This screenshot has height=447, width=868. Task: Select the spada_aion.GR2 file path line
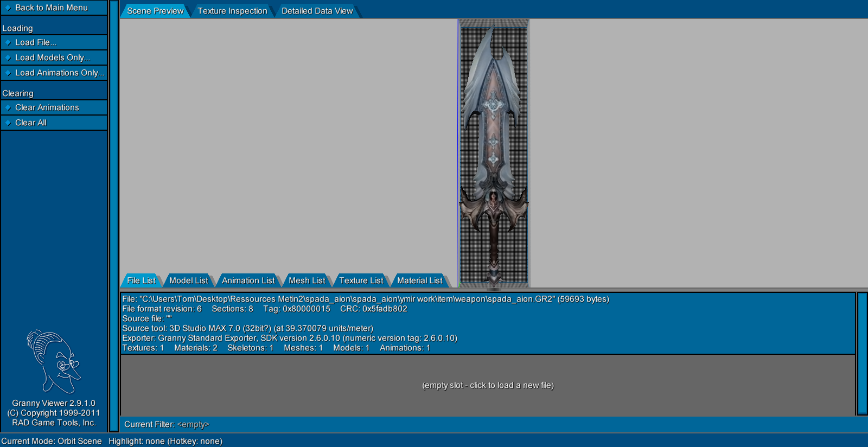[x=366, y=299]
